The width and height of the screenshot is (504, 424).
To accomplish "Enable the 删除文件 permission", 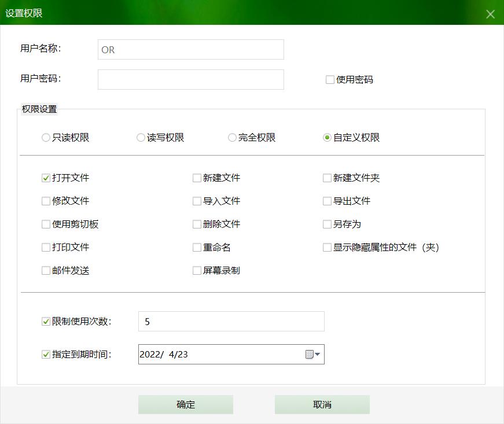I will tap(197, 224).
